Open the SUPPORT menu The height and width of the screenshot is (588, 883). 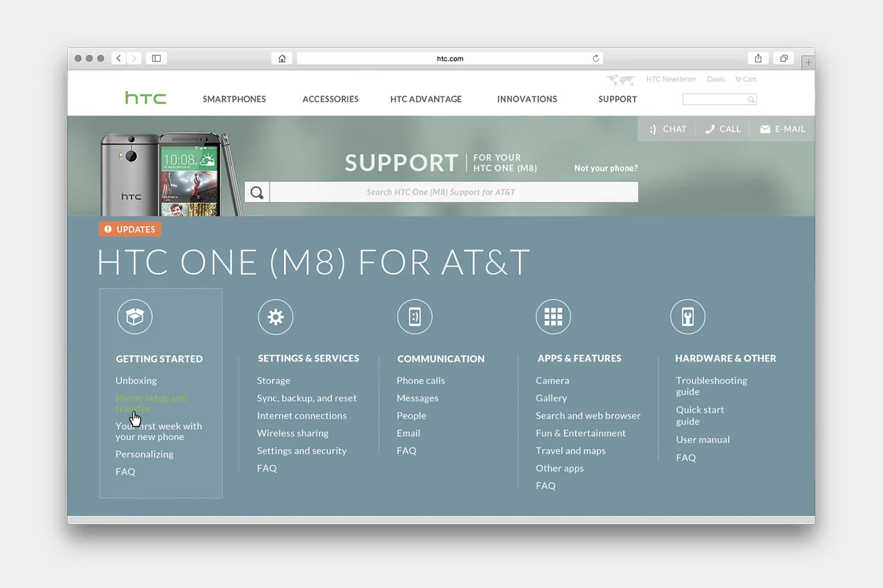coord(618,99)
